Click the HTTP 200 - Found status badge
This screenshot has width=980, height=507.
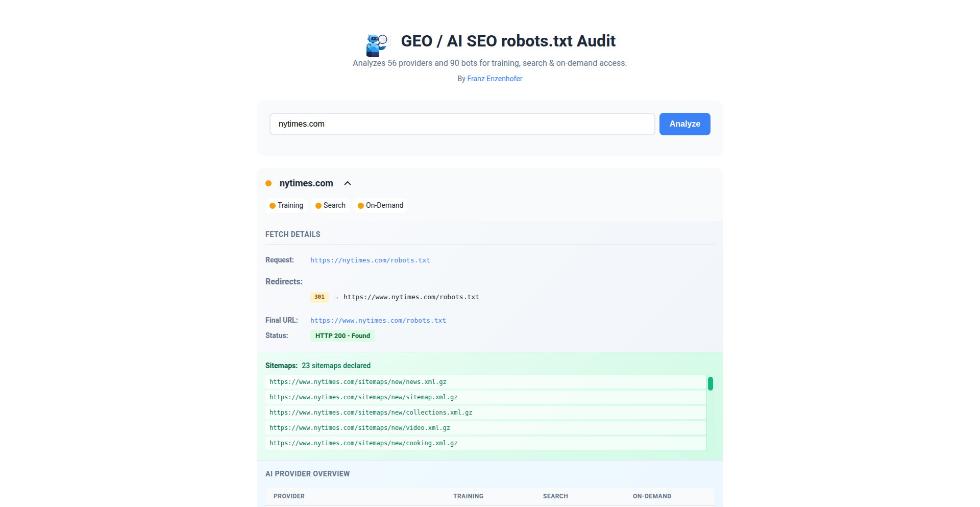342,335
